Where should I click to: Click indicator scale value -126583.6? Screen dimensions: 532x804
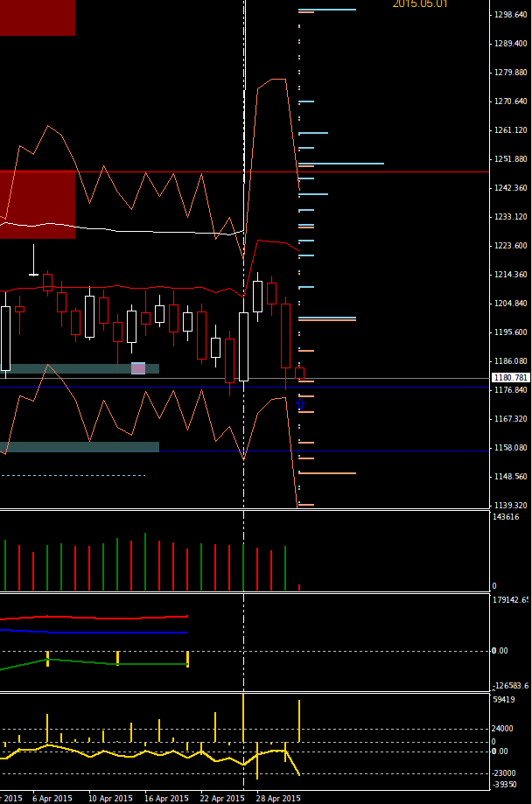coord(510,686)
